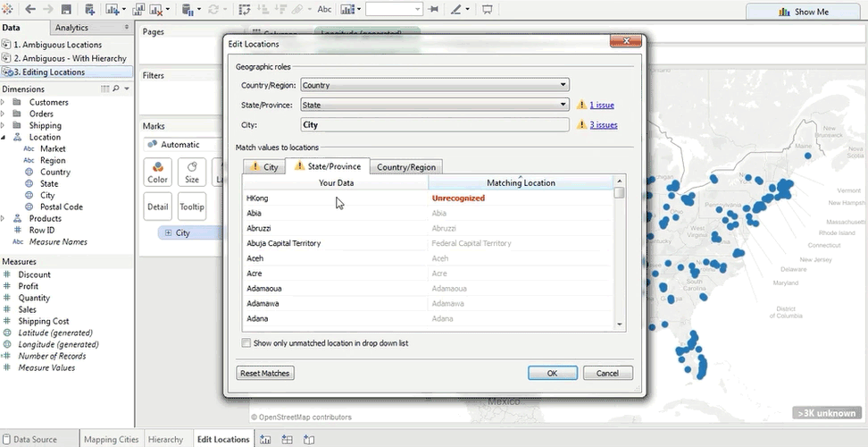
Task: Open the Hierarchy sheet tab
Action: pyautogui.click(x=165, y=439)
